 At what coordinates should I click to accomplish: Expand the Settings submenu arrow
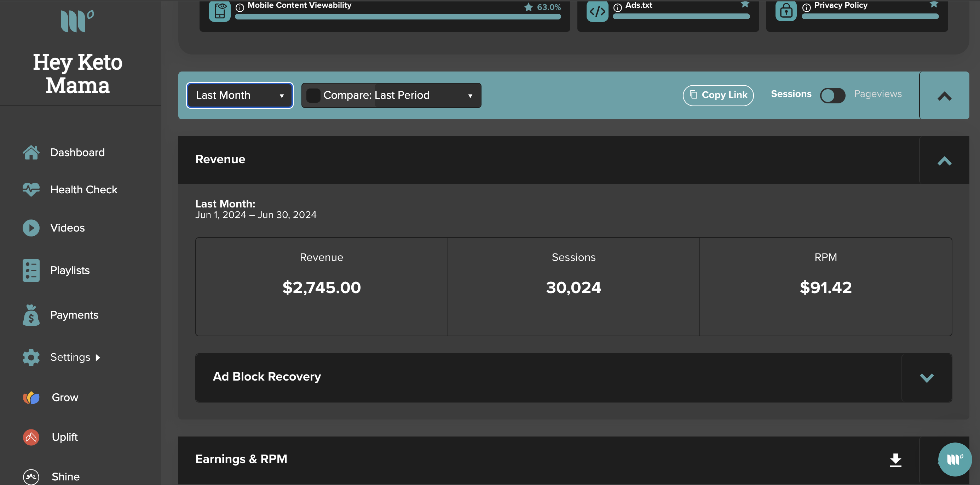[x=98, y=358]
